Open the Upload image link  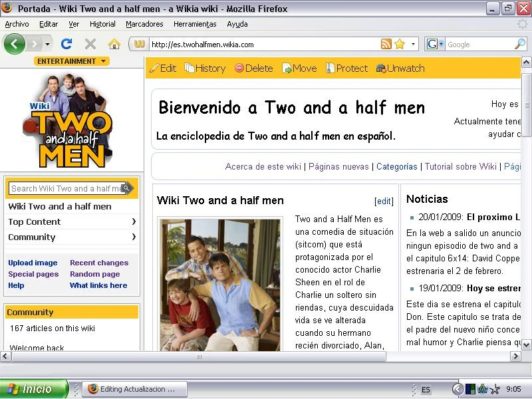coord(33,263)
